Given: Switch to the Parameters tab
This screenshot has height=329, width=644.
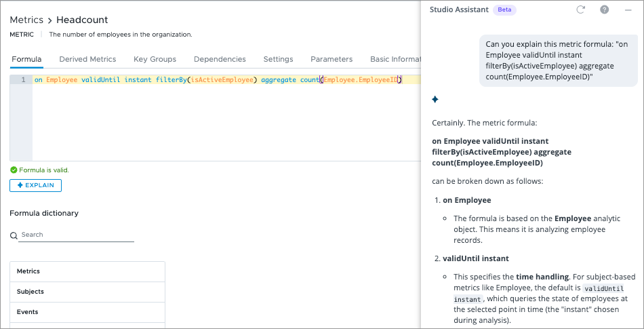Looking at the screenshot, I should [331, 60].
